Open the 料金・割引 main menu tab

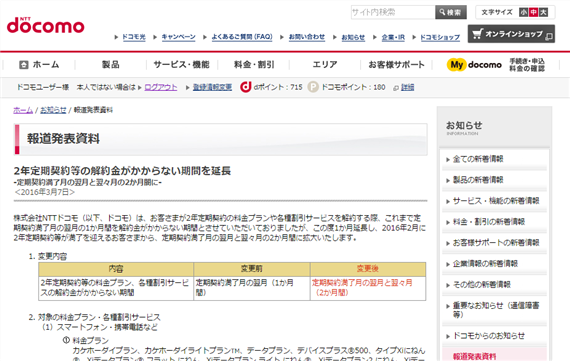point(254,65)
